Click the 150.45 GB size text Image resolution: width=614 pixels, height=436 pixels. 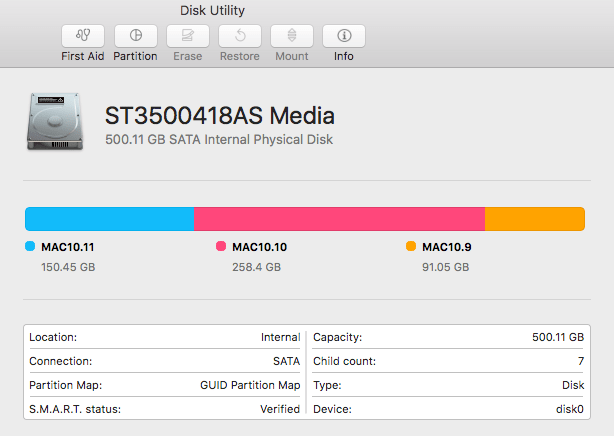[x=68, y=267]
